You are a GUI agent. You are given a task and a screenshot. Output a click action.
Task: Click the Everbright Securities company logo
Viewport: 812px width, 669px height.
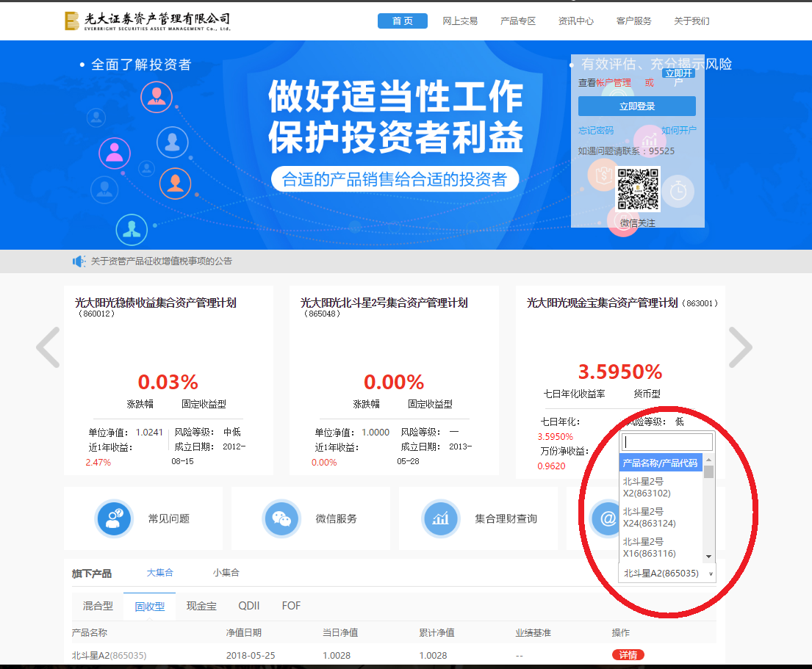147,21
